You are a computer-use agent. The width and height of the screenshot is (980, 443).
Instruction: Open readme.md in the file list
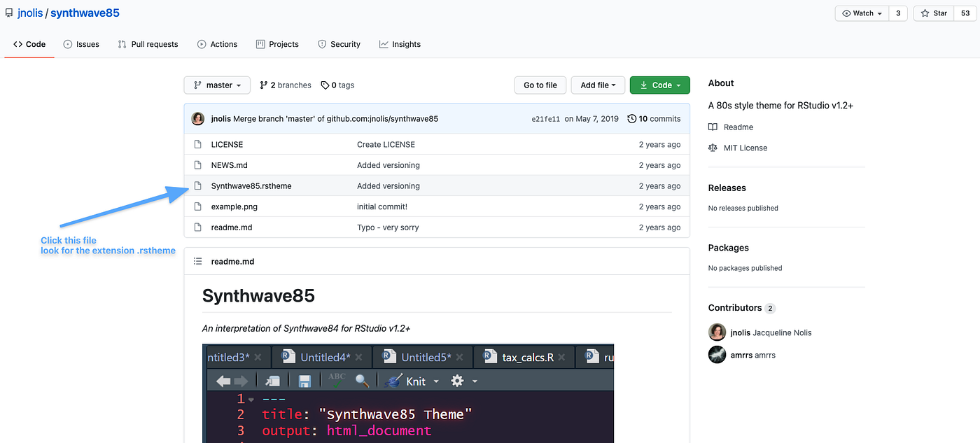[x=232, y=227]
